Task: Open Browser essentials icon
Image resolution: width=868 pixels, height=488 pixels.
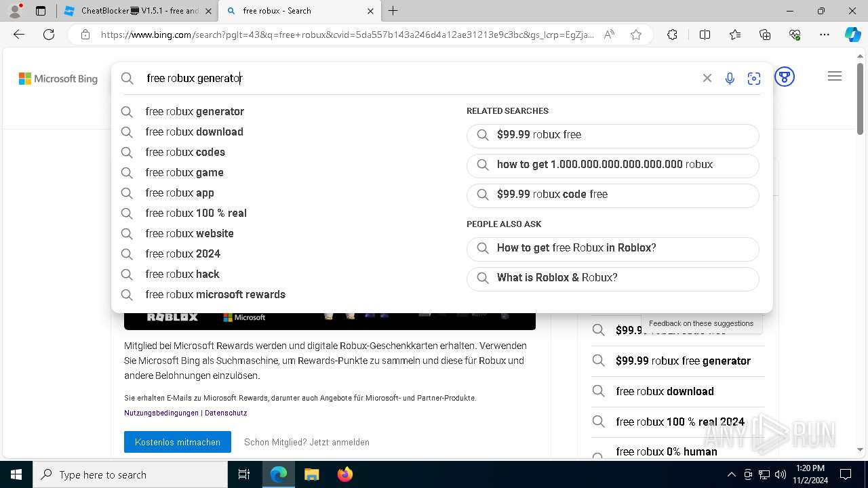Action: click(795, 35)
